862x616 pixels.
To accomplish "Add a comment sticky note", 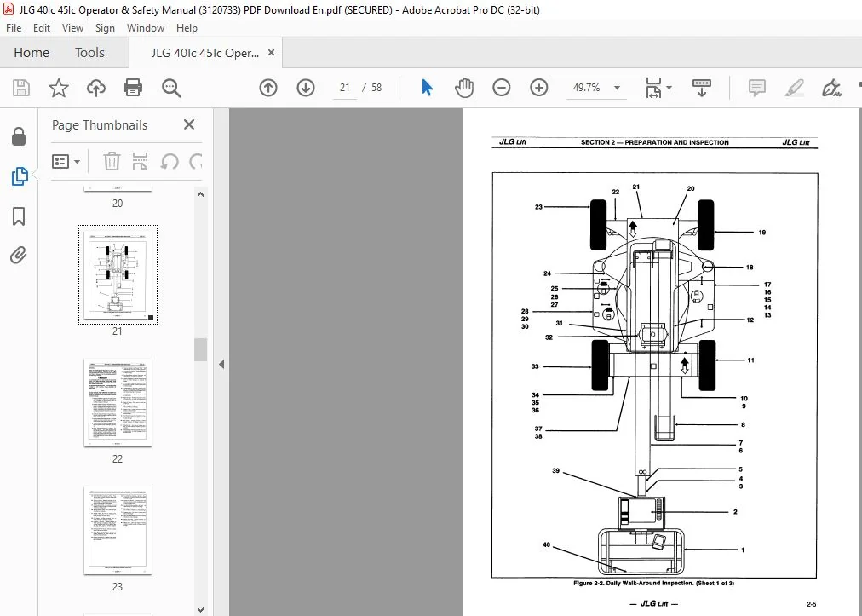I will [757, 88].
